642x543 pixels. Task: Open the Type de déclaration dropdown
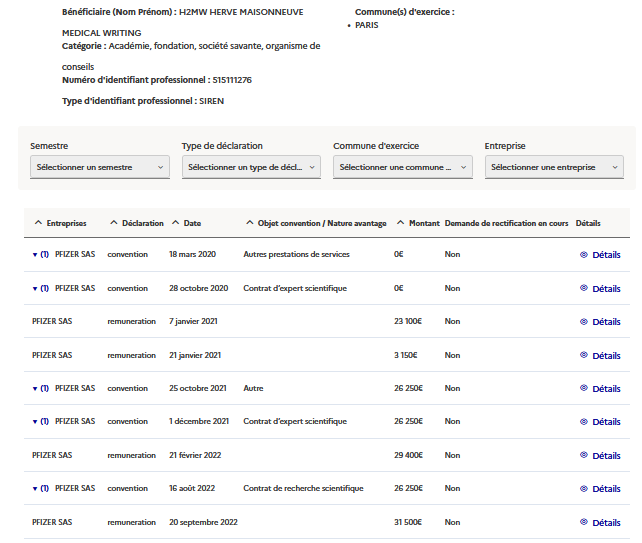click(251, 167)
